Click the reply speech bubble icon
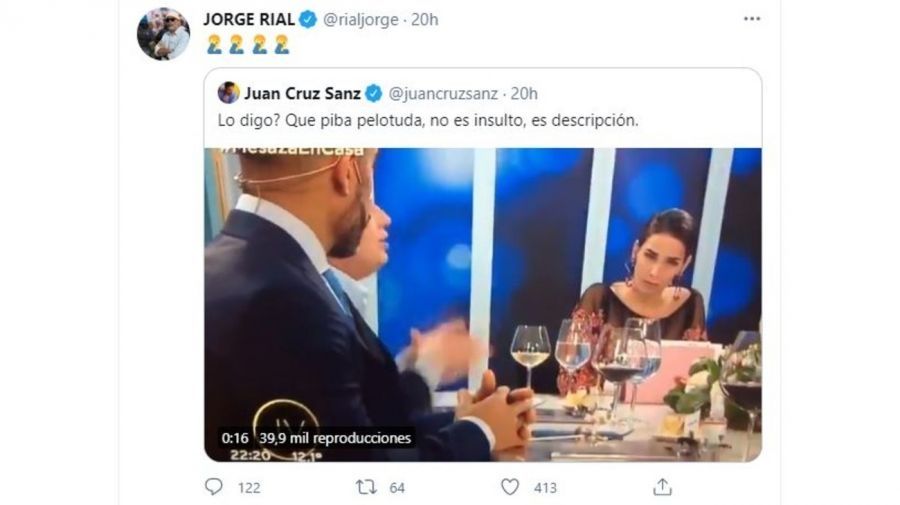 [214, 487]
